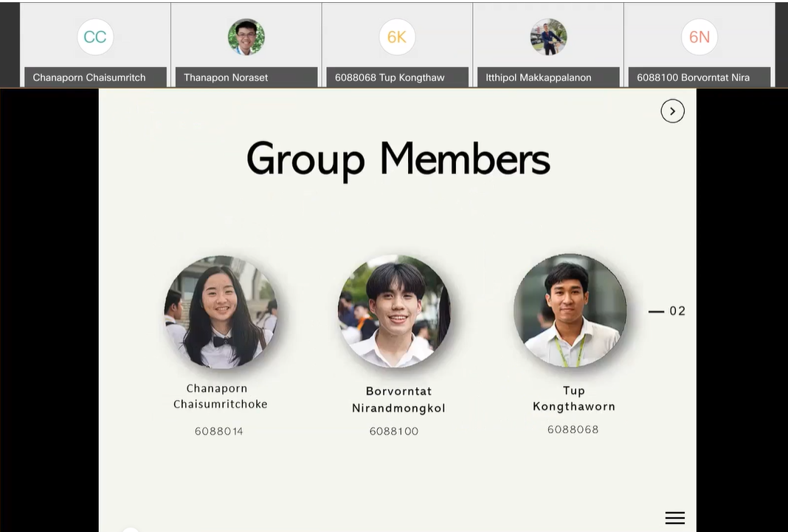Click the Borvorntat Nirandmongkol name text
788x532 pixels.
[x=398, y=399]
